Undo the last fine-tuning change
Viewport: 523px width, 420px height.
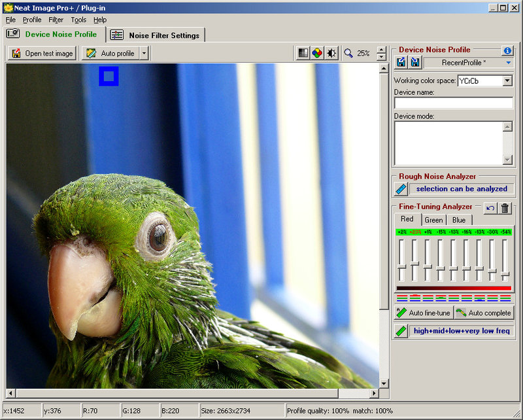[x=490, y=208]
